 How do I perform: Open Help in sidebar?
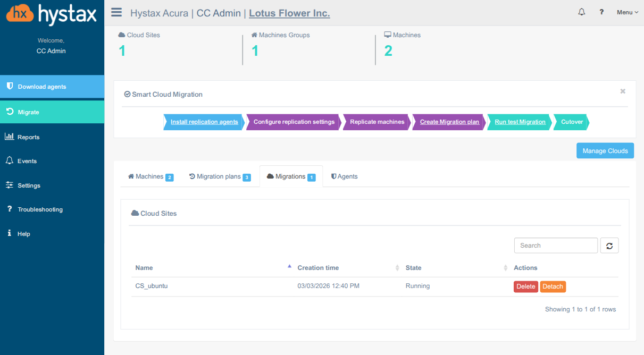tap(52, 234)
